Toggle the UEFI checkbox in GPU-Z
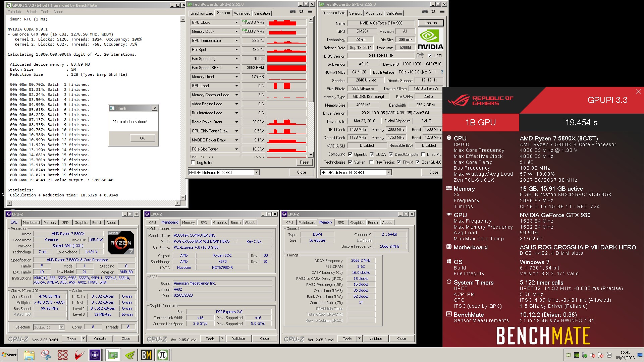 (430, 56)
